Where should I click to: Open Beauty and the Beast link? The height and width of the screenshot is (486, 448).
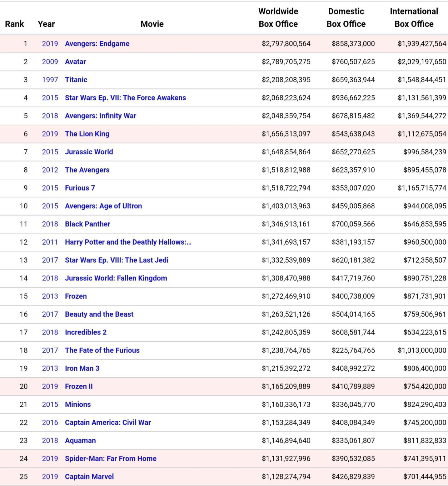point(99,314)
